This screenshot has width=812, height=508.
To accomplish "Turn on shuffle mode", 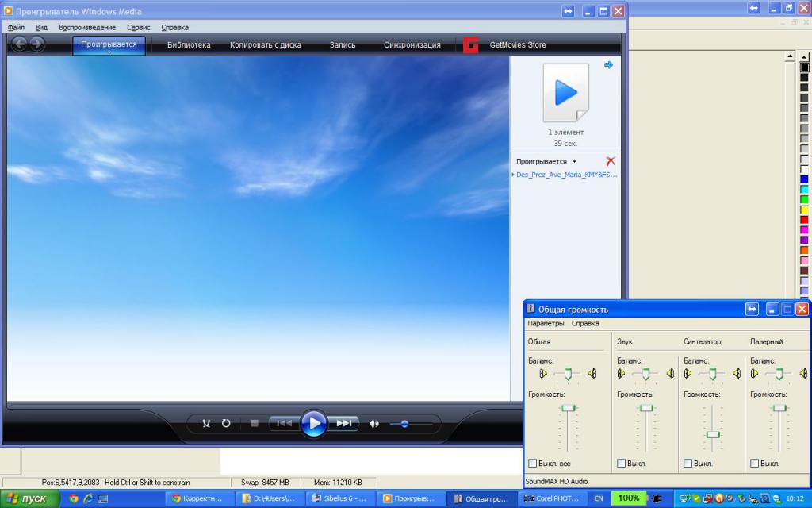I will (x=206, y=424).
